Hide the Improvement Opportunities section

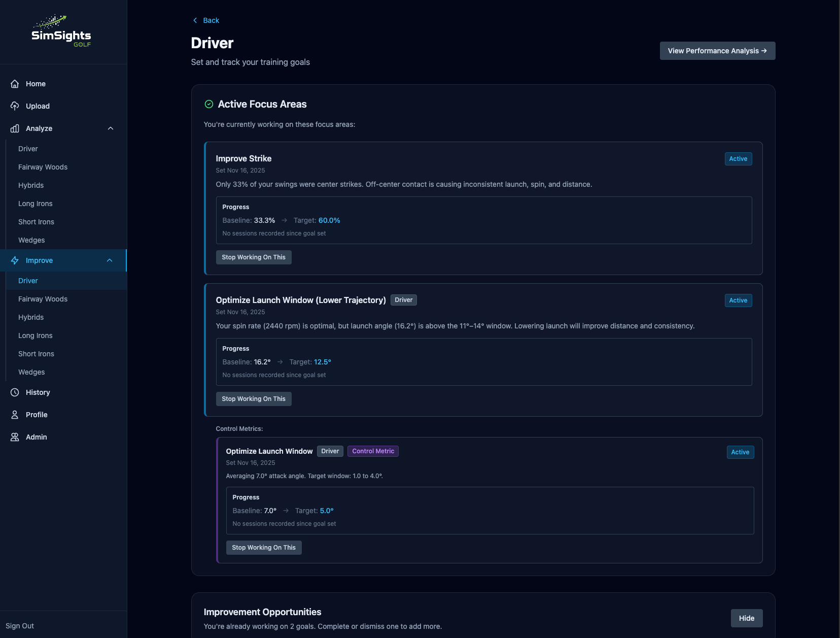[746, 618]
